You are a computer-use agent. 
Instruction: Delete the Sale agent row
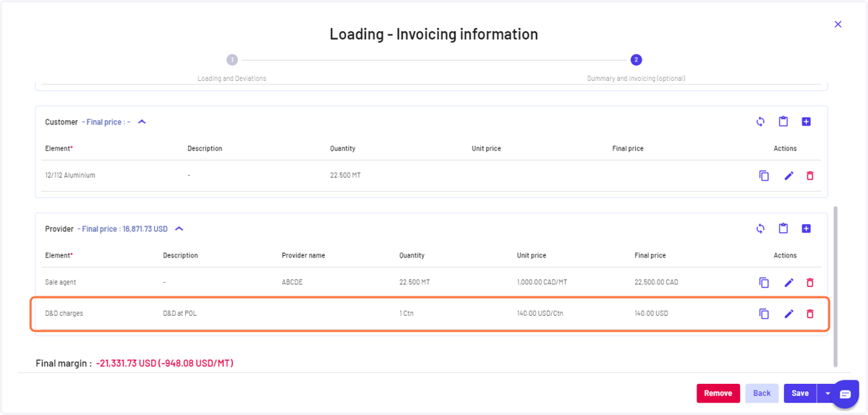810,283
